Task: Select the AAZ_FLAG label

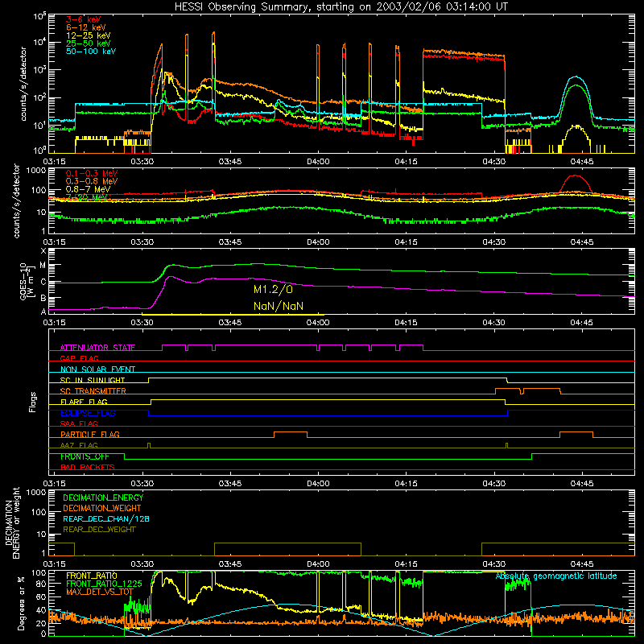Action: (79, 445)
